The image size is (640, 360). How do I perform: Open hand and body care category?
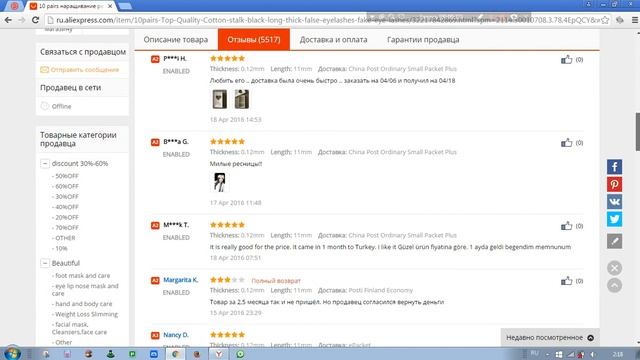click(x=83, y=304)
